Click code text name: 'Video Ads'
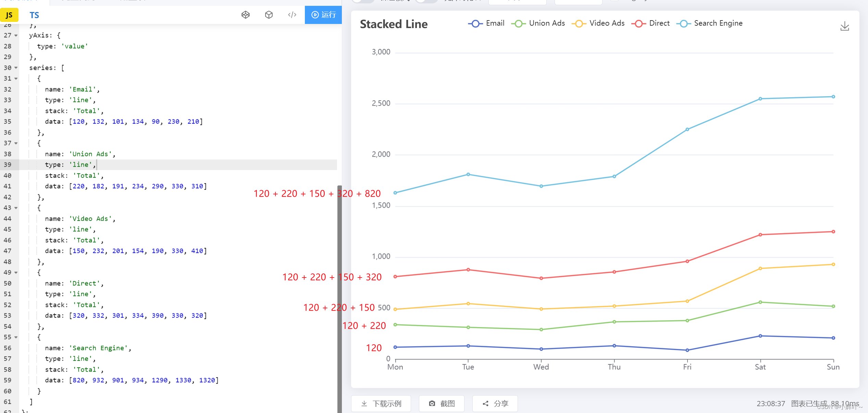The width and height of the screenshot is (868, 413). pos(80,219)
